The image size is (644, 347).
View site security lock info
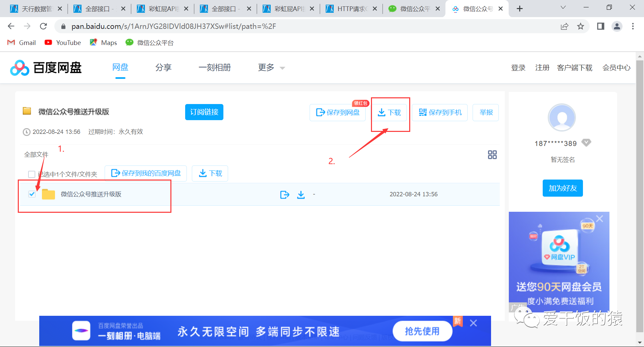63,26
